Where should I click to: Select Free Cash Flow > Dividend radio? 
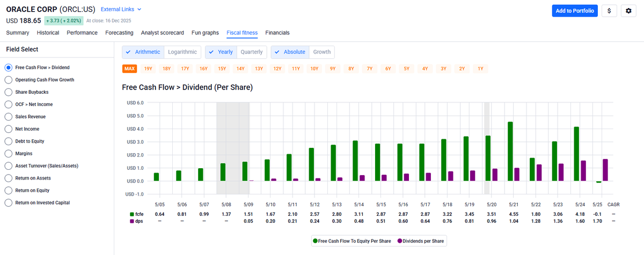click(8, 67)
